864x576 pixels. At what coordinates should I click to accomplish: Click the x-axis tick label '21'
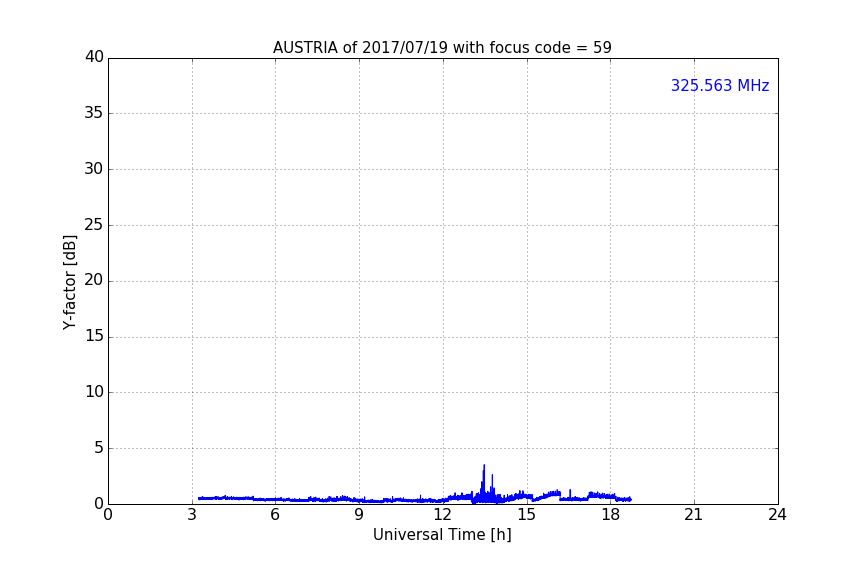(694, 515)
